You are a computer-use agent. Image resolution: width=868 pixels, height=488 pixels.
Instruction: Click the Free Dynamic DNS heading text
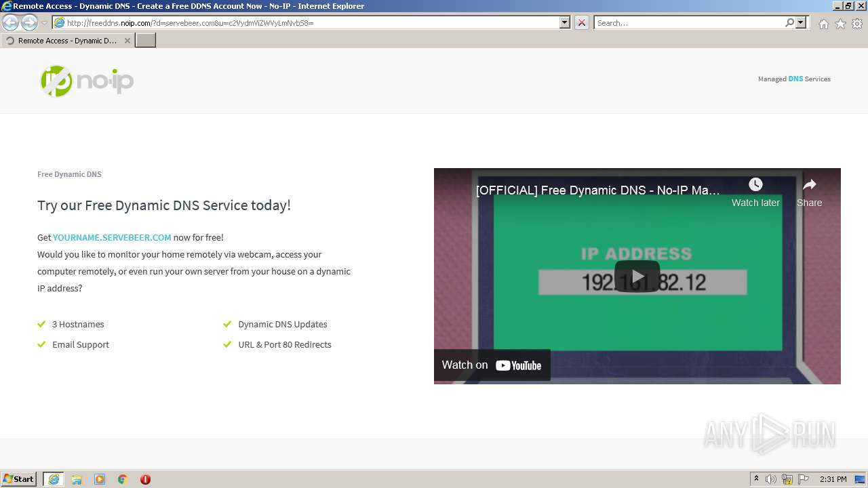69,174
